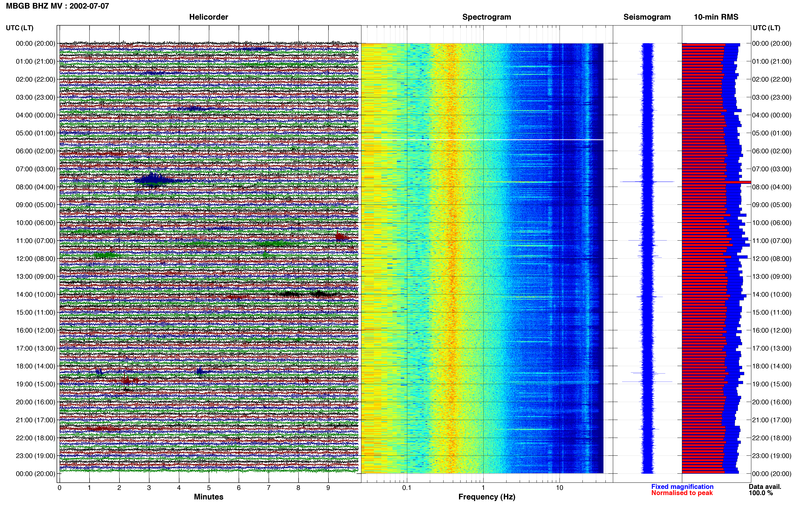Click the seismogram spike near 07:50
Screen dimensions: 812x508
click(647, 182)
